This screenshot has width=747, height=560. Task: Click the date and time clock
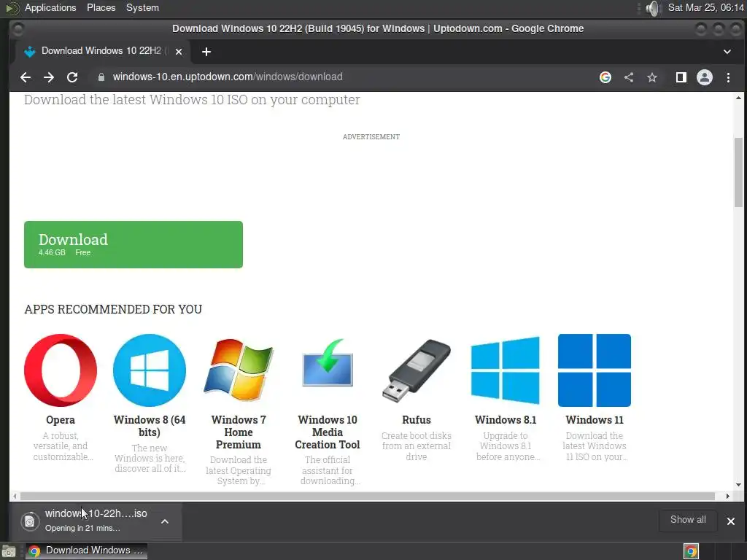coord(705,7)
